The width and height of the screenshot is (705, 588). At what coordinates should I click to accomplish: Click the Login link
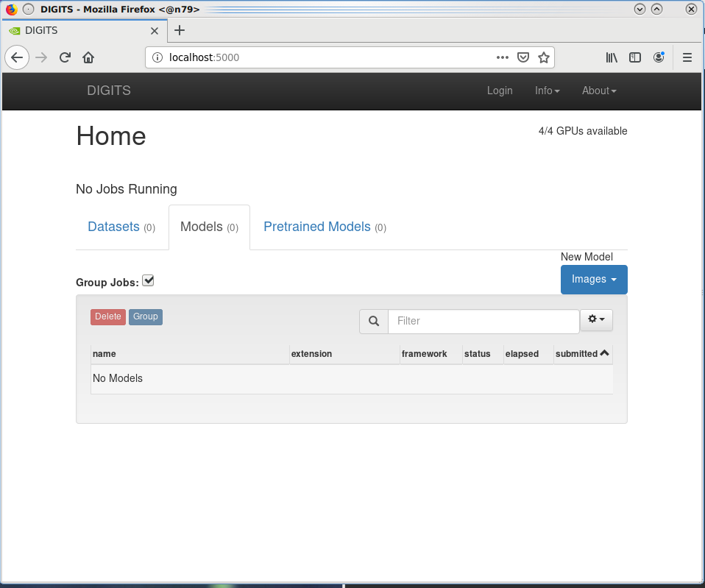coord(500,91)
